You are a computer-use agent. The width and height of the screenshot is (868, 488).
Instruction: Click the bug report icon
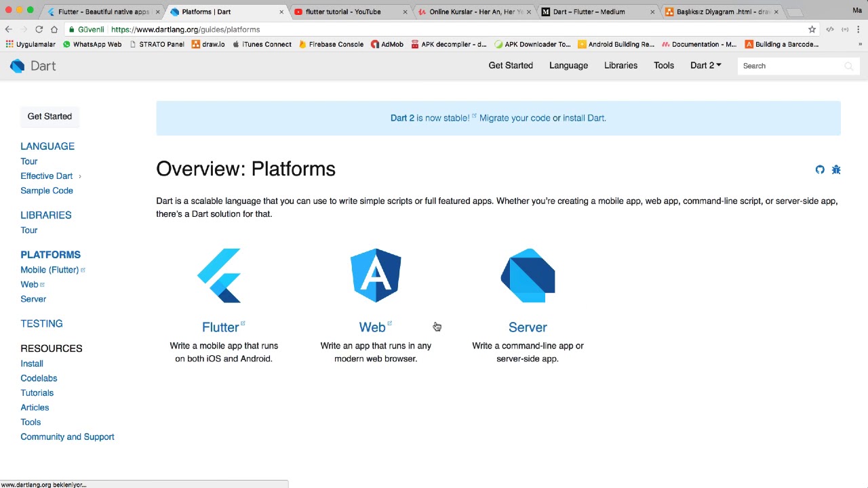(x=836, y=169)
